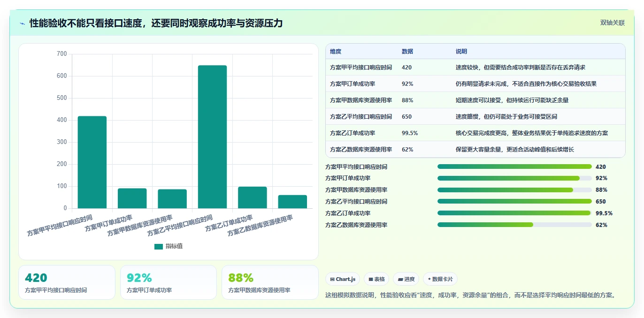Click table cell 方案甲数据库资源使用率
Viewport: 644px width, 318px height.
[x=361, y=100]
